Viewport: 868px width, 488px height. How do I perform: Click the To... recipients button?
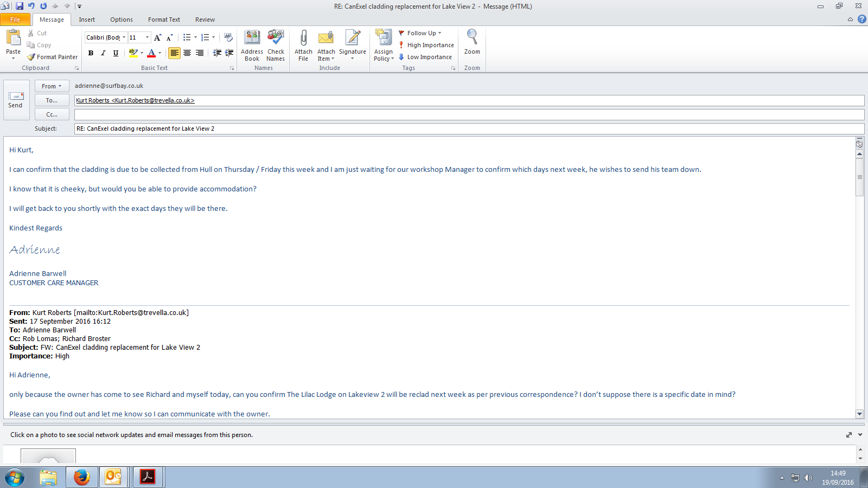click(52, 100)
